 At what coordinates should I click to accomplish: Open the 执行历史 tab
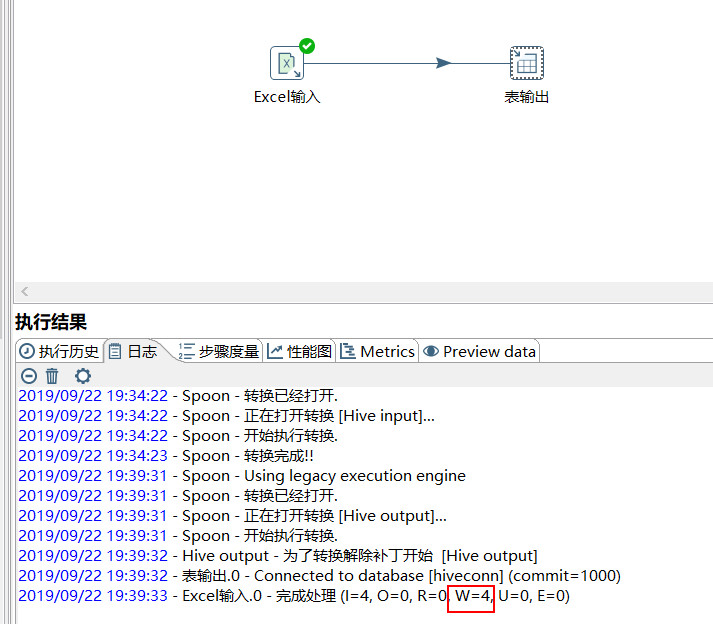coord(58,351)
